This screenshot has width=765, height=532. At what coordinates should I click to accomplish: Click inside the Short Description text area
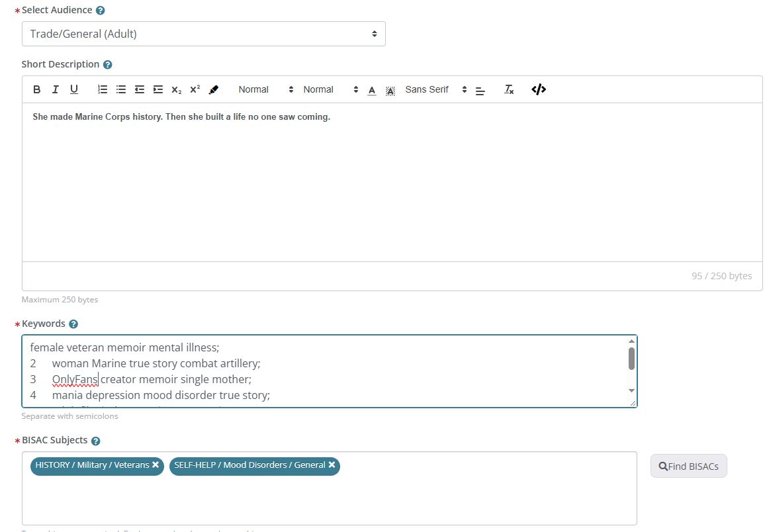[x=392, y=182]
